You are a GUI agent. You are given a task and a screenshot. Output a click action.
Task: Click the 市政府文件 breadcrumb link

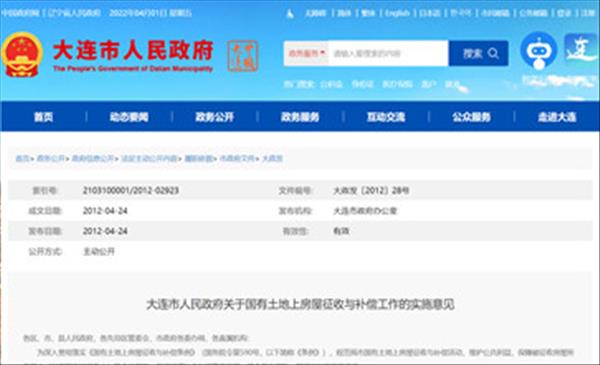pyautogui.click(x=237, y=158)
